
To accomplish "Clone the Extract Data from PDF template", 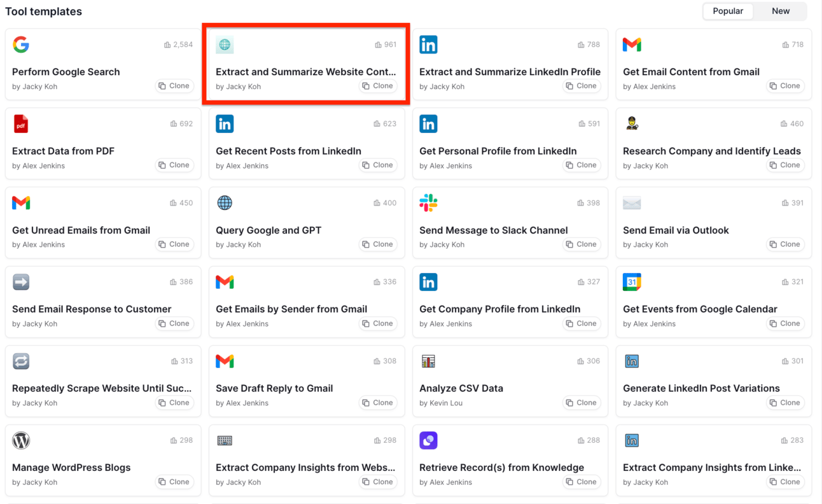I will pos(174,165).
